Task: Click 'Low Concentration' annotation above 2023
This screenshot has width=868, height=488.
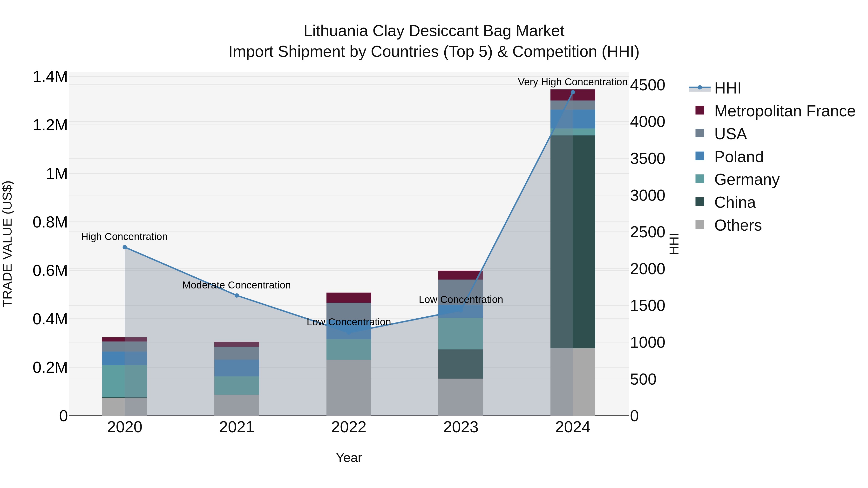Action: 461,299
